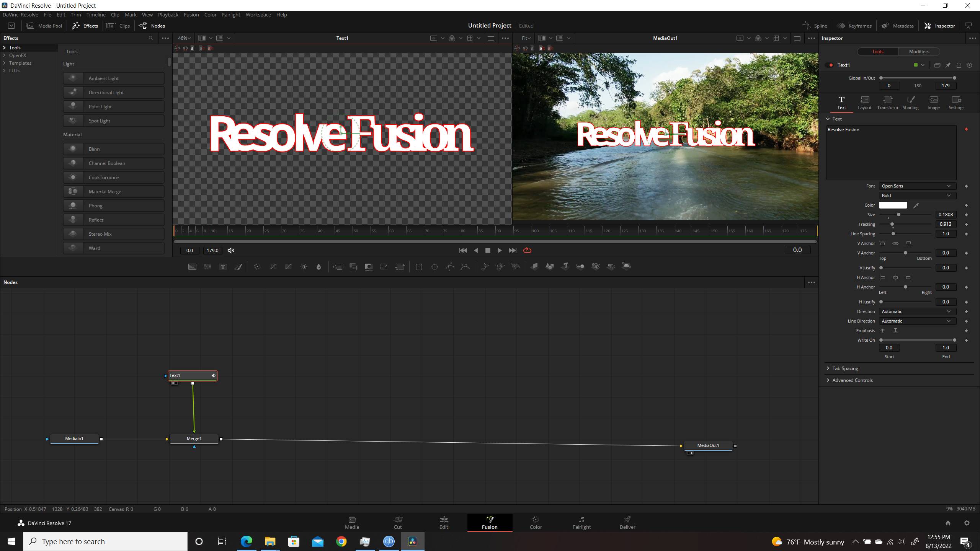Toggle loop playback button
Screen dimensions: 980x551
coord(527,250)
